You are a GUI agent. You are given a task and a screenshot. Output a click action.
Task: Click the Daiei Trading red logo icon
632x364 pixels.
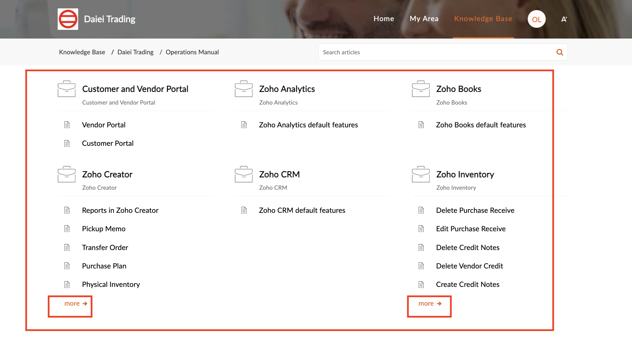click(68, 19)
